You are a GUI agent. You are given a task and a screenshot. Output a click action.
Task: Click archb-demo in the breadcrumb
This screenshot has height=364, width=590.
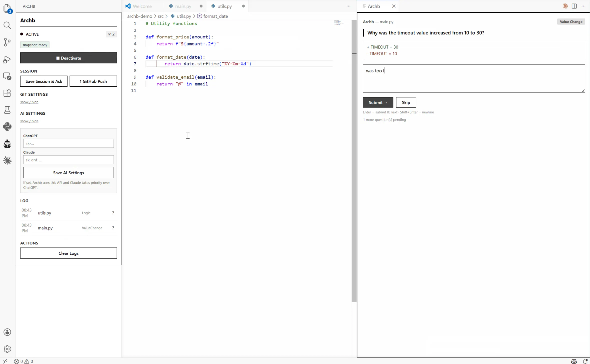pos(139,16)
